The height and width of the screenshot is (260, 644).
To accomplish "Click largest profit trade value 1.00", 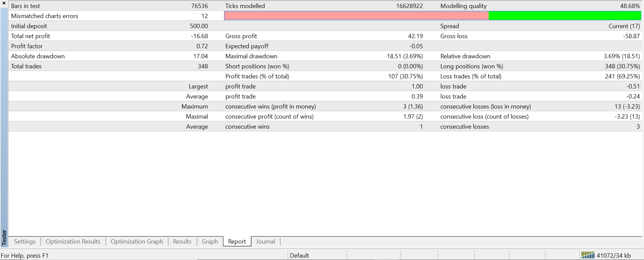I will pyautogui.click(x=417, y=86).
